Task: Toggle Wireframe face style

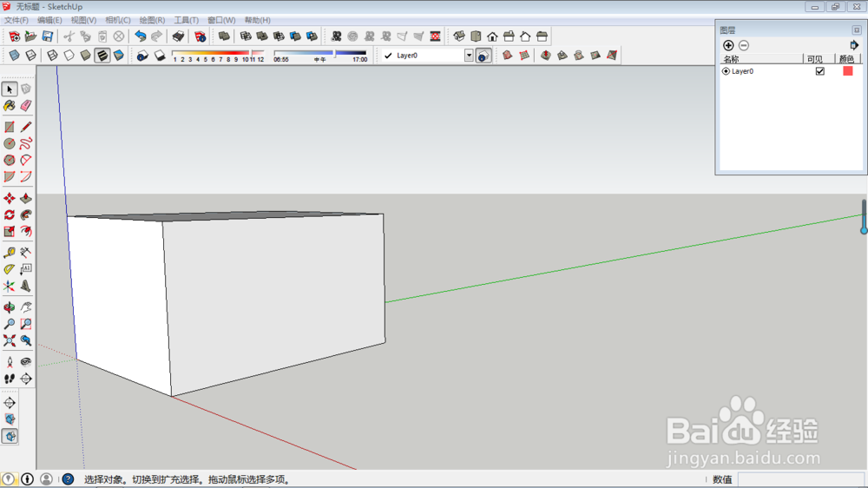Action: (x=52, y=56)
